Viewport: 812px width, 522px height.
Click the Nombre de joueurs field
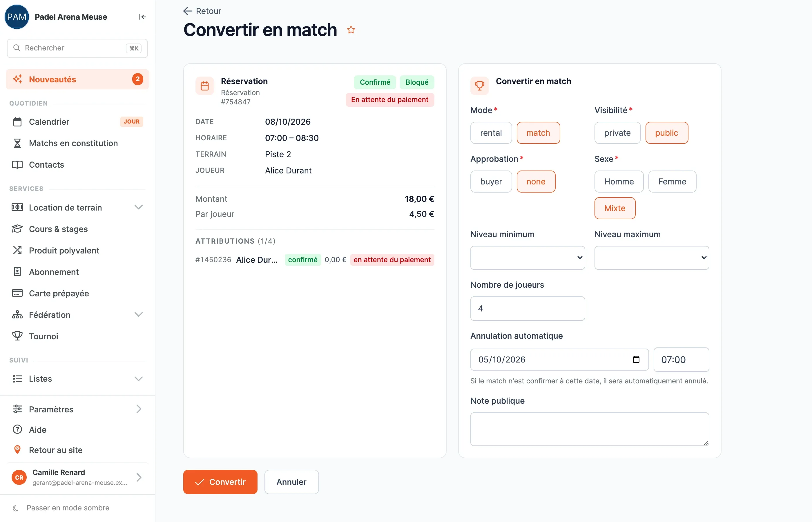pyautogui.click(x=527, y=309)
